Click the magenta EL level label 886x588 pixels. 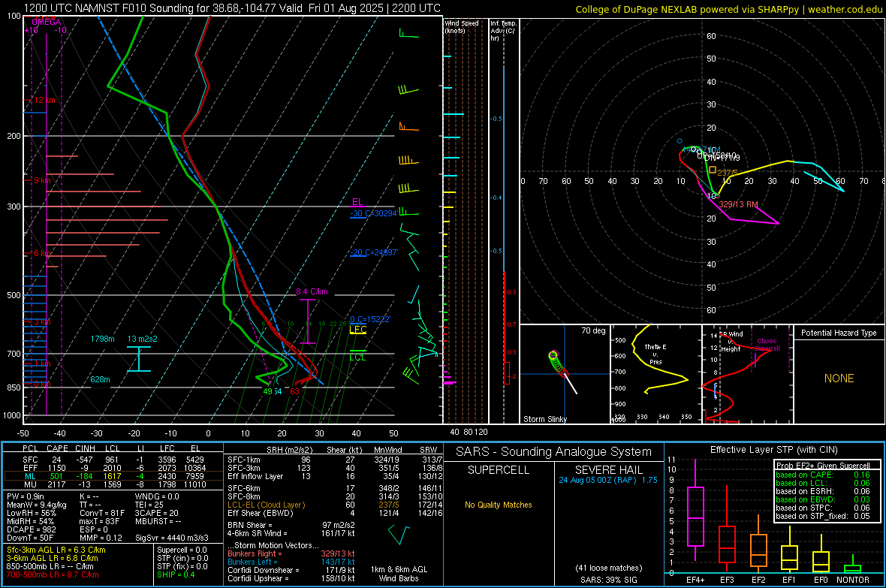[x=357, y=202]
